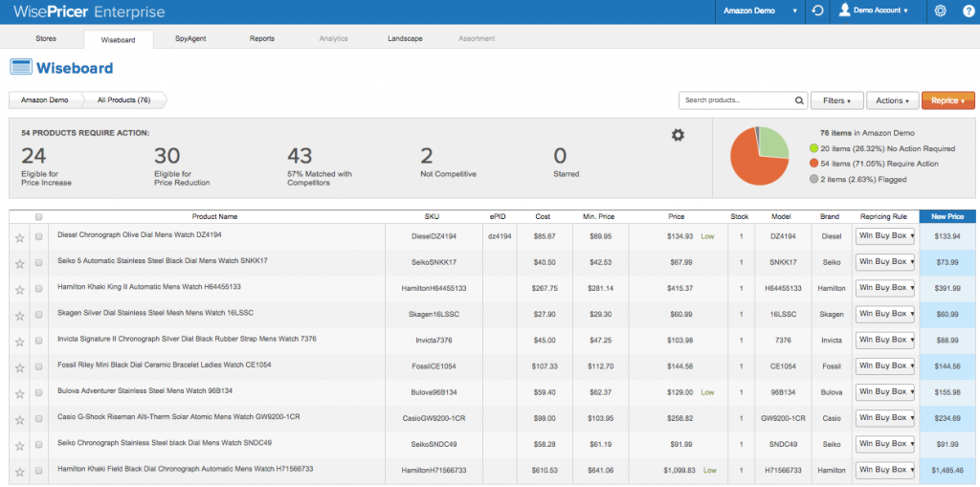Viewport: 980px width, 487px height.
Task: Open the Assortment tab
Action: click(x=477, y=39)
